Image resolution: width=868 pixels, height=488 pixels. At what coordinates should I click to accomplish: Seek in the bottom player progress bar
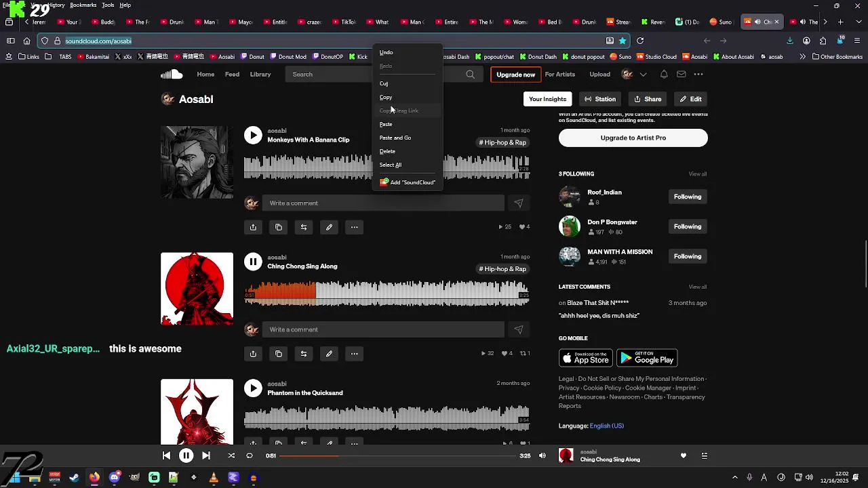pos(398,455)
